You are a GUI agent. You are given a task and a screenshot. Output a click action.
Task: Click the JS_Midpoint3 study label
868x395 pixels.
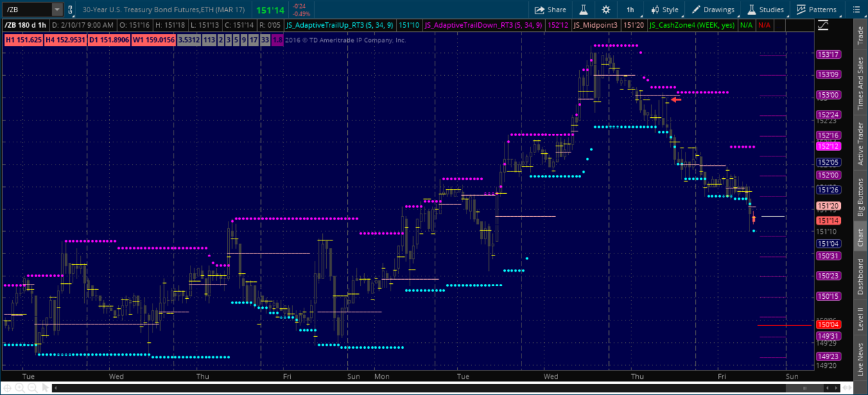[597, 25]
